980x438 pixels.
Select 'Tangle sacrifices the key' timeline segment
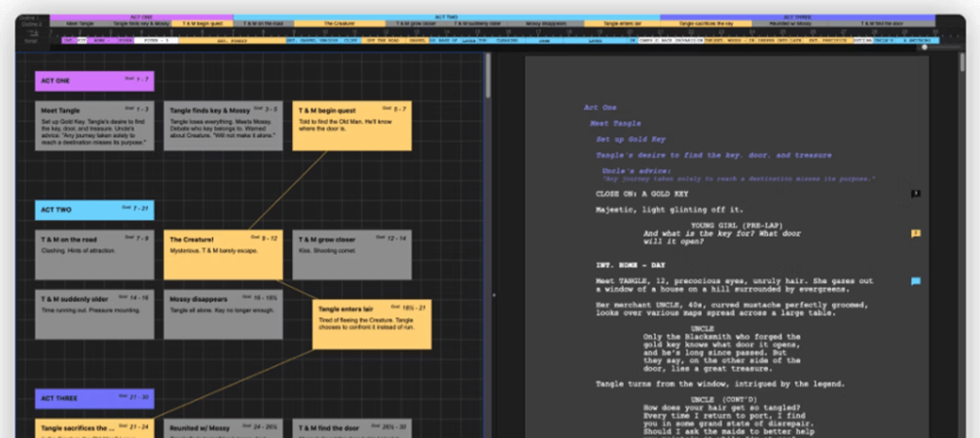[x=706, y=23]
